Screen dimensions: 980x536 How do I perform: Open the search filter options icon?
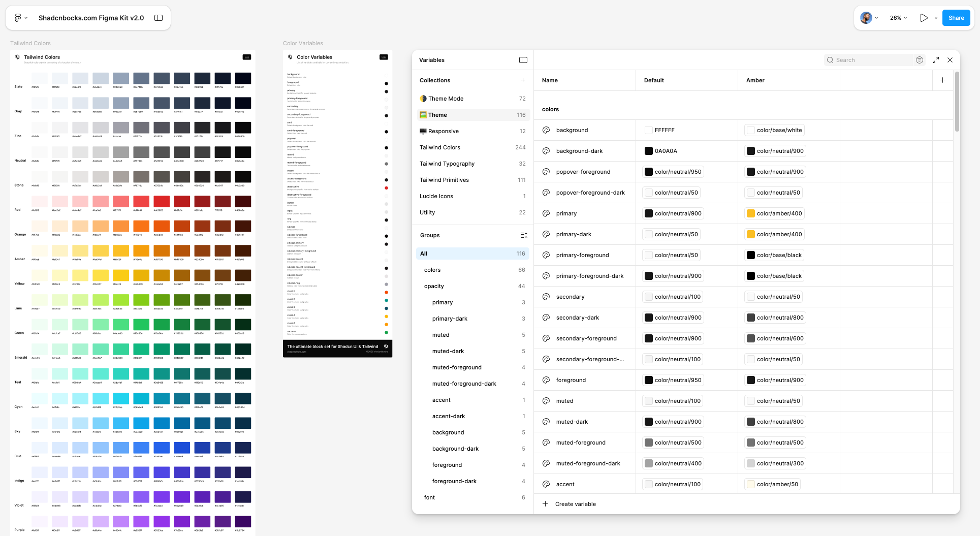(920, 60)
